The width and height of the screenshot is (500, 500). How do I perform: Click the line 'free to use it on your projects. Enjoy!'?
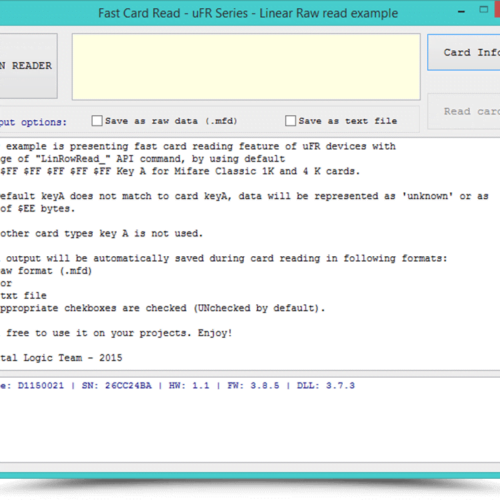[119, 333]
